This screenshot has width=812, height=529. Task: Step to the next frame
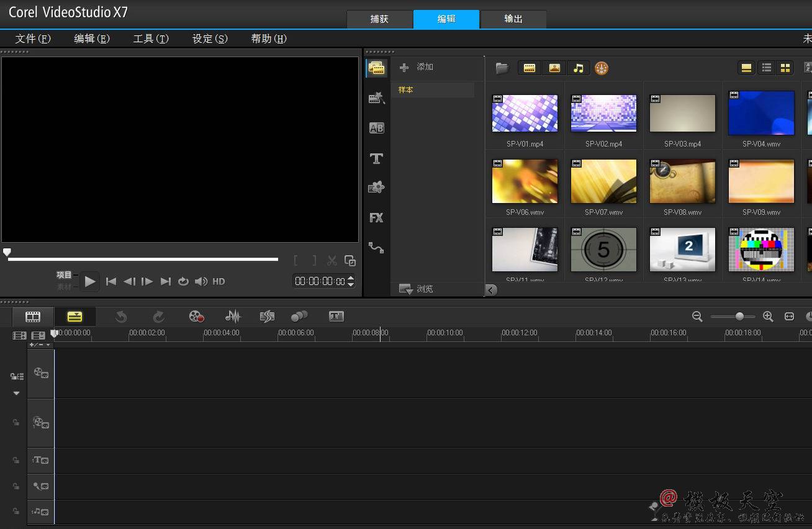[147, 281]
